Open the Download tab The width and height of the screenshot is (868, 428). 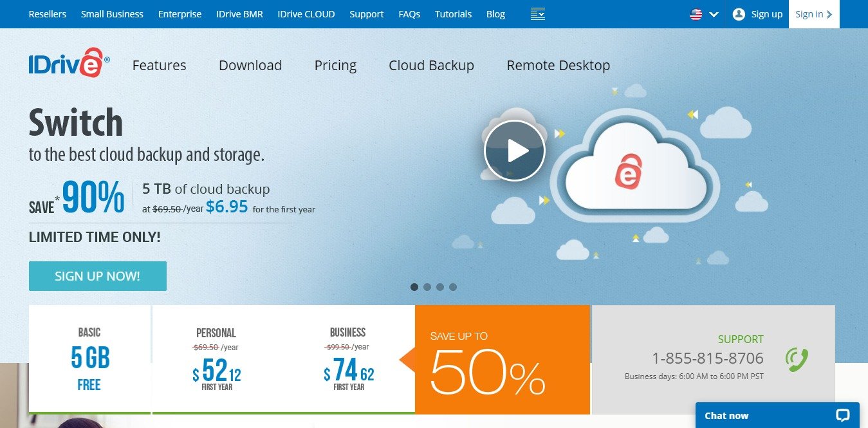point(250,66)
